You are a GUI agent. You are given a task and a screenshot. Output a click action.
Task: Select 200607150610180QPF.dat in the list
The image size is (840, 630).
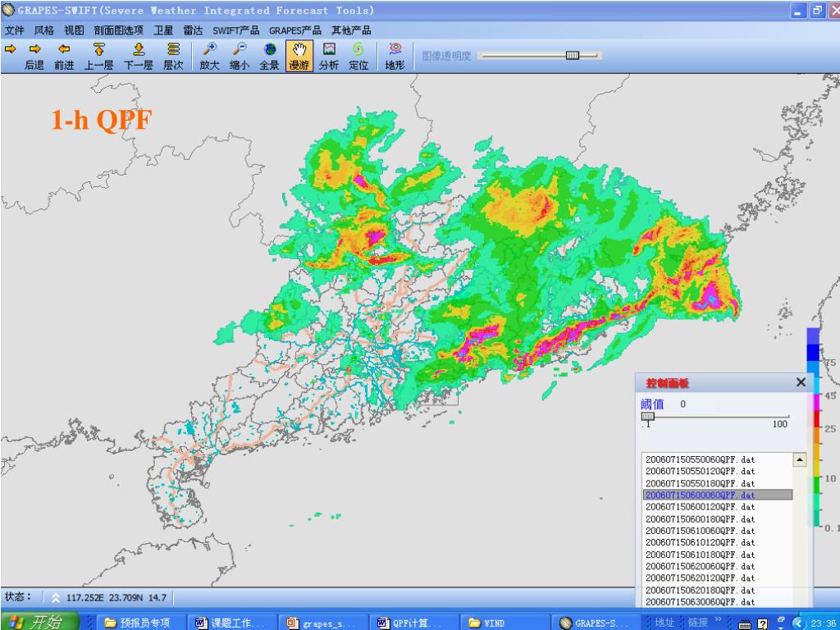(700, 555)
